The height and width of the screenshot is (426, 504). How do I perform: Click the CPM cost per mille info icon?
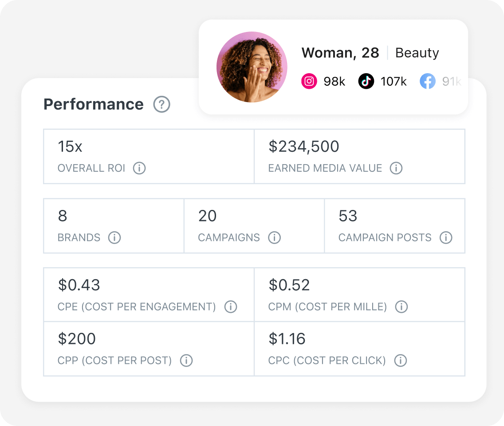tap(401, 307)
